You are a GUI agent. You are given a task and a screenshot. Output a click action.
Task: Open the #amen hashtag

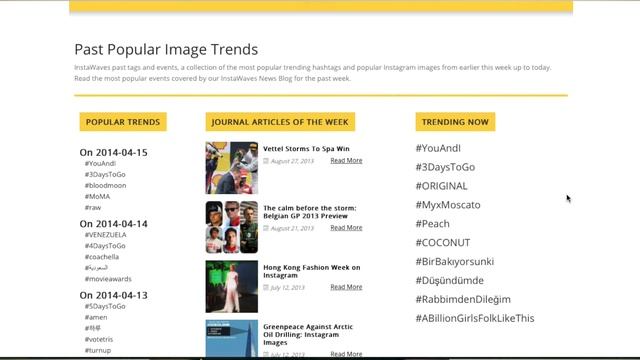click(x=96, y=317)
